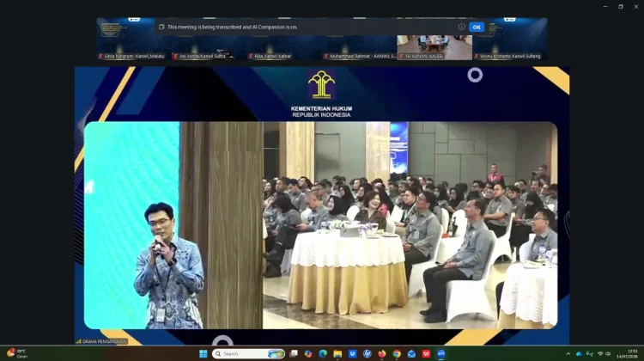Select Muhammad Rahmat KANWIL participant thumbnail

(360, 39)
